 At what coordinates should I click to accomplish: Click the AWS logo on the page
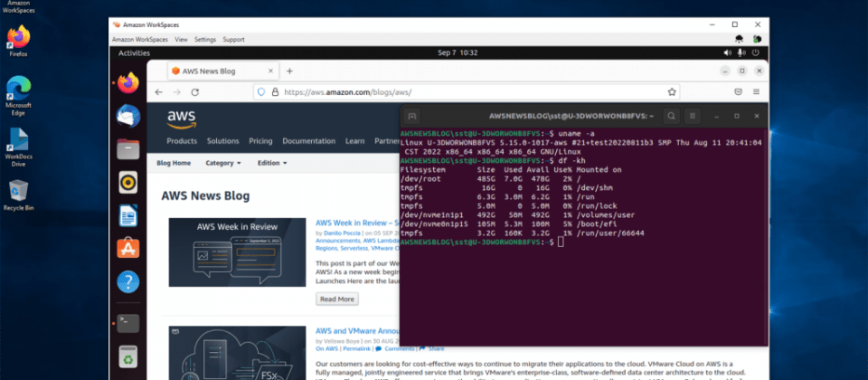click(x=182, y=119)
